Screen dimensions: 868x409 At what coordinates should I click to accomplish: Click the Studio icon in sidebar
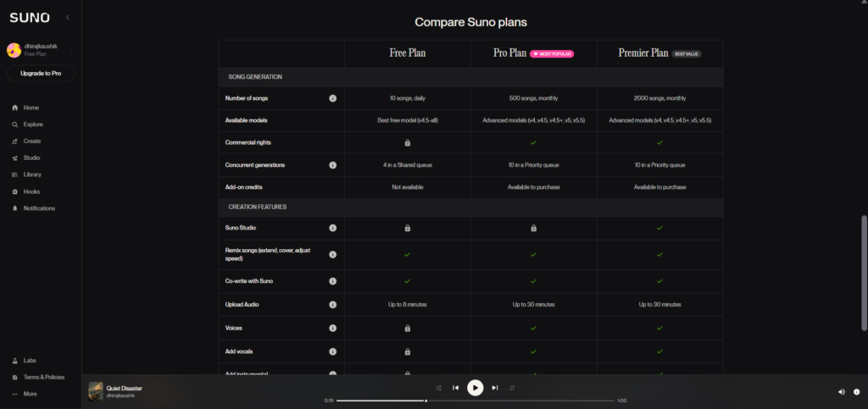coord(15,158)
